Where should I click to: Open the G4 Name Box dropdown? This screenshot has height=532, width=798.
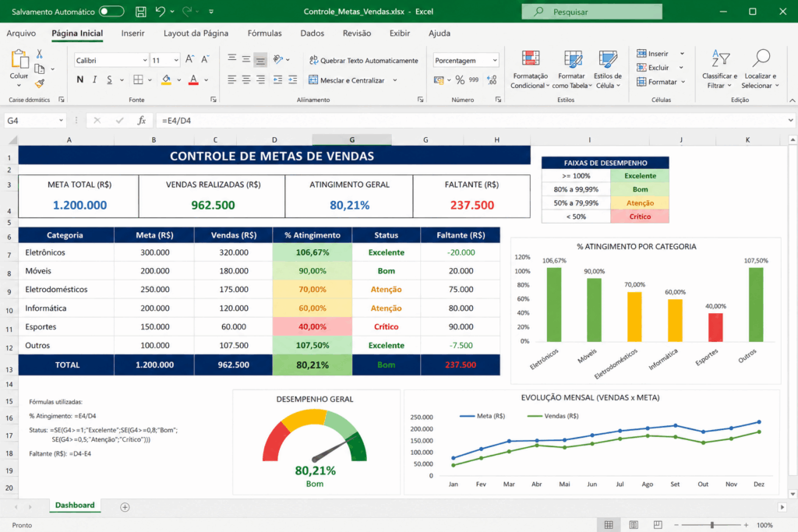click(61, 121)
